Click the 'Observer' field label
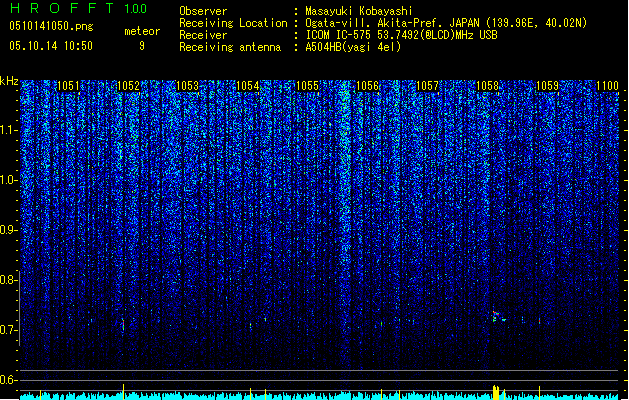629x400 pixels. point(203,11)
